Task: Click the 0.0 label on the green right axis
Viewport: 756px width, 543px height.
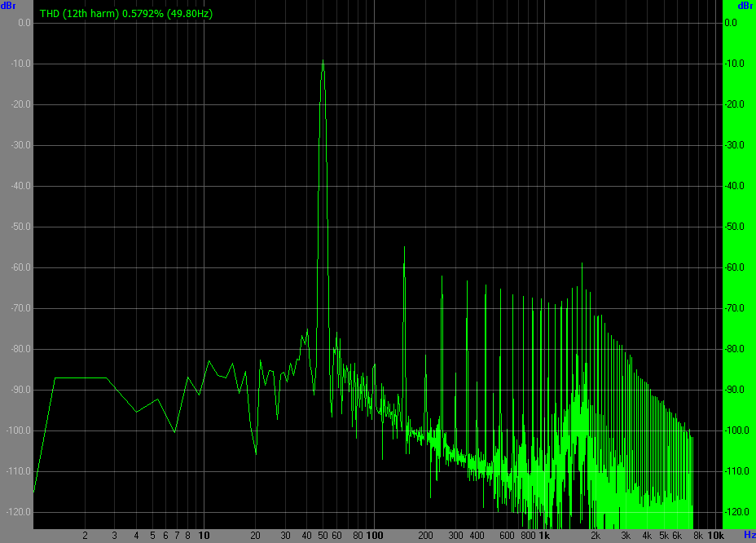Action: (x=731, y=23)
